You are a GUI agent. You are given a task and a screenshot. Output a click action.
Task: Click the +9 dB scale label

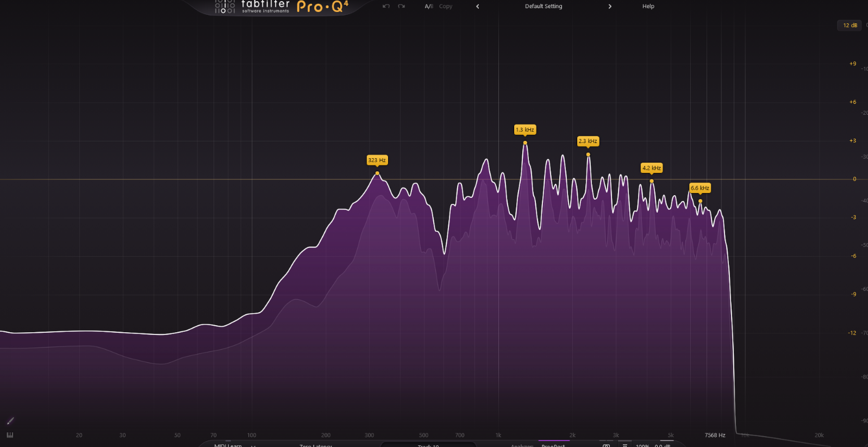pos(853,64)
